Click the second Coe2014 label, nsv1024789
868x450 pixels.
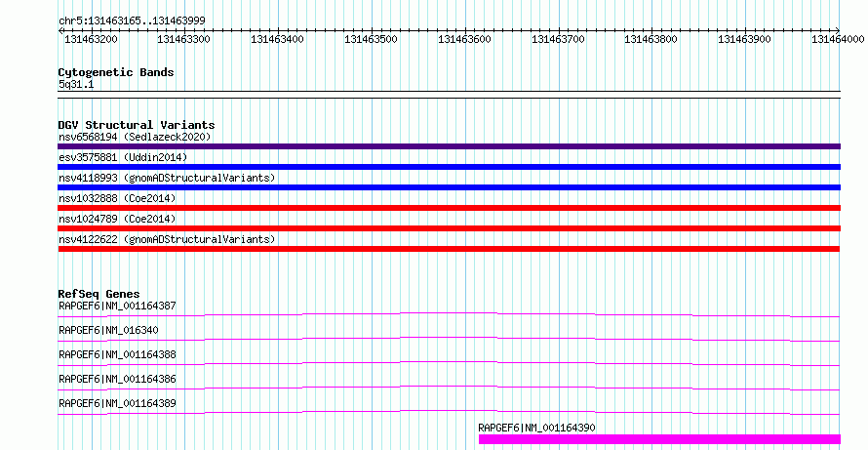pyautogui.click(x=117, y=219)
